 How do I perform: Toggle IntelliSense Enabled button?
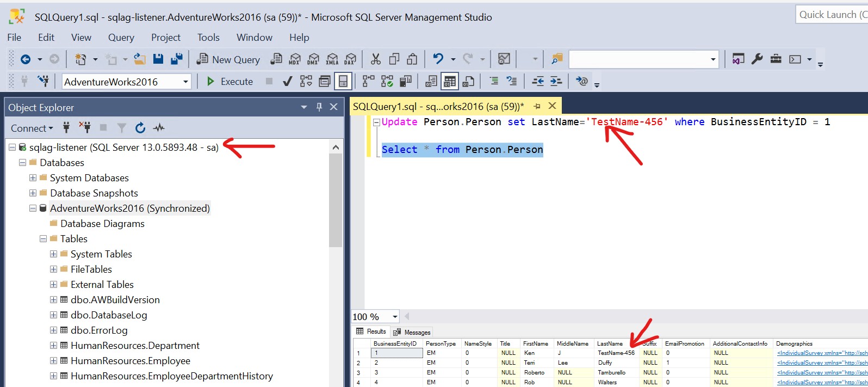[343, 82]
